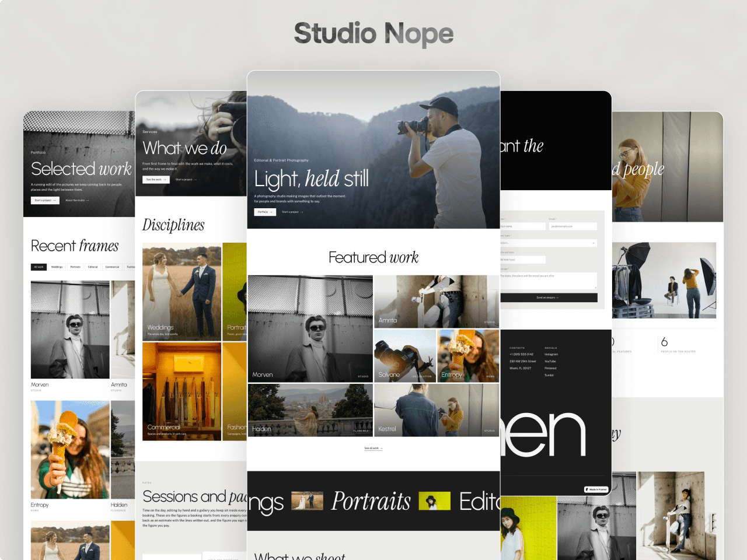Click Start a project beside Portfolio button
The width and height of the screenshot is (747, 560).
[292, 212]
